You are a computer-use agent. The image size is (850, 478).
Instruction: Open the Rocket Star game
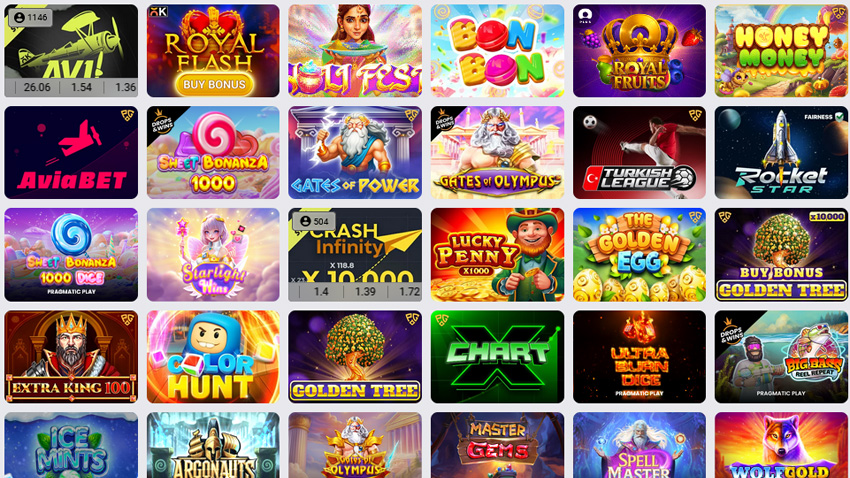click(x=781, y=152)
